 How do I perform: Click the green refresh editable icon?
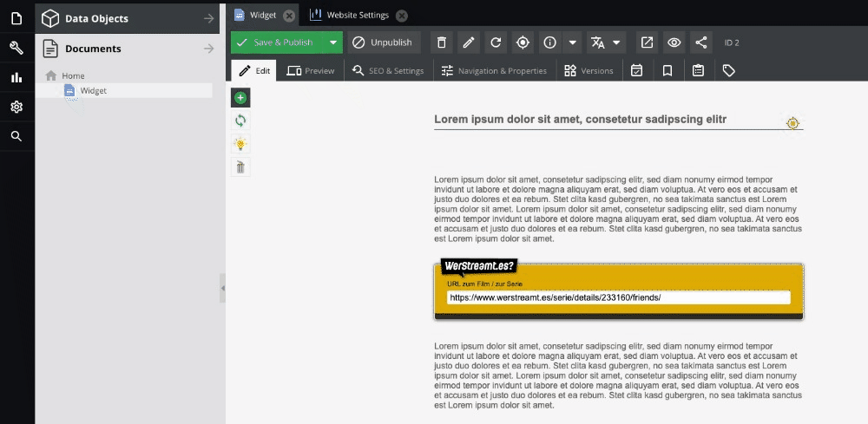240,121
